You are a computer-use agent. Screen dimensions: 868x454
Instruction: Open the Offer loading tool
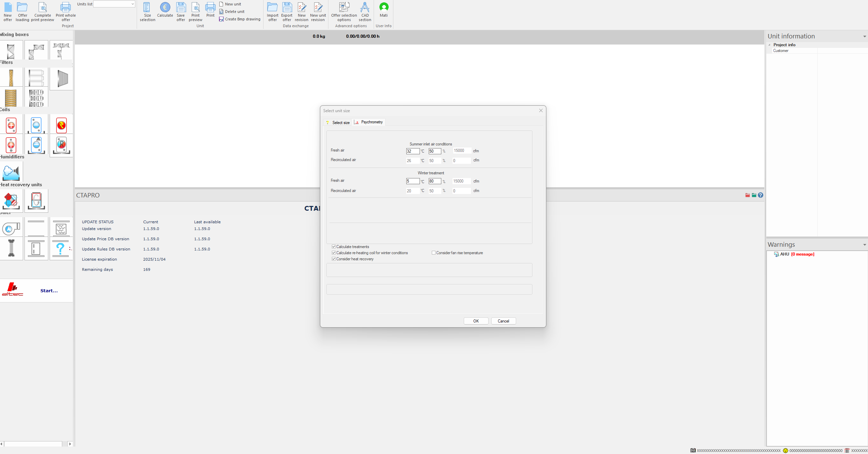pos(22,12)
